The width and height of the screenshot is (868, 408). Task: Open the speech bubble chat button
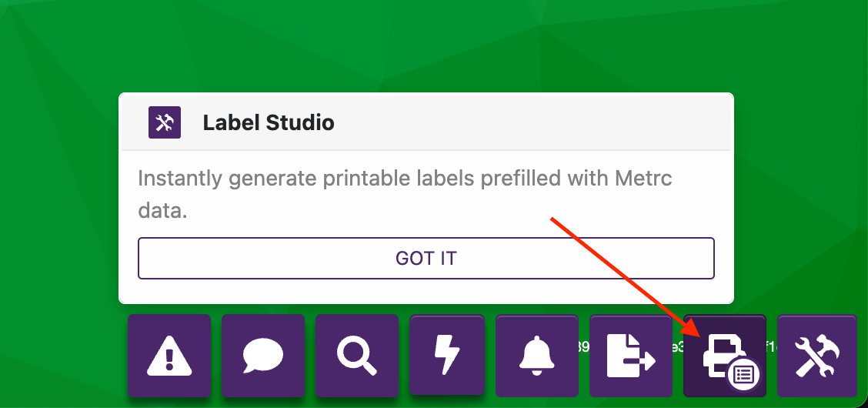click(x=262, y=356)
